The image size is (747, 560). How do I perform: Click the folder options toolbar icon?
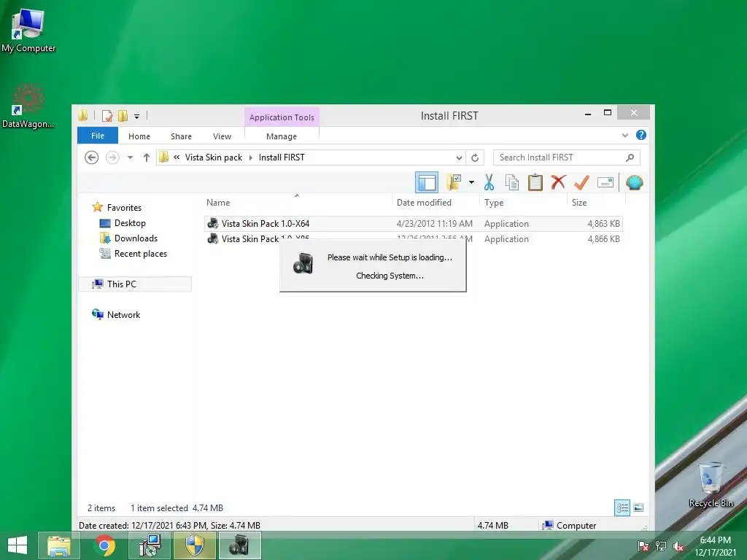tap(453, 182)
